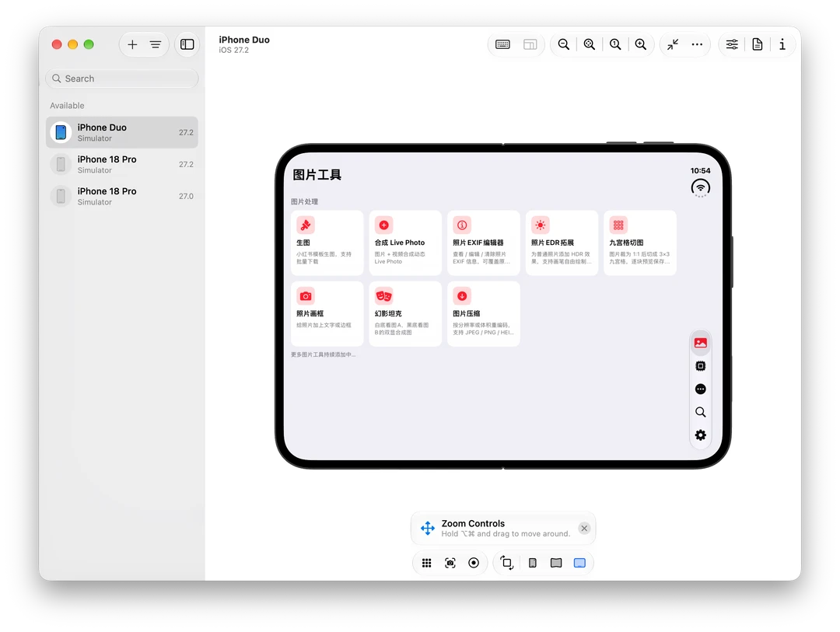Switch to the chip hardware tab in app sidebar

pyautogui.click(x=700, y=366)
